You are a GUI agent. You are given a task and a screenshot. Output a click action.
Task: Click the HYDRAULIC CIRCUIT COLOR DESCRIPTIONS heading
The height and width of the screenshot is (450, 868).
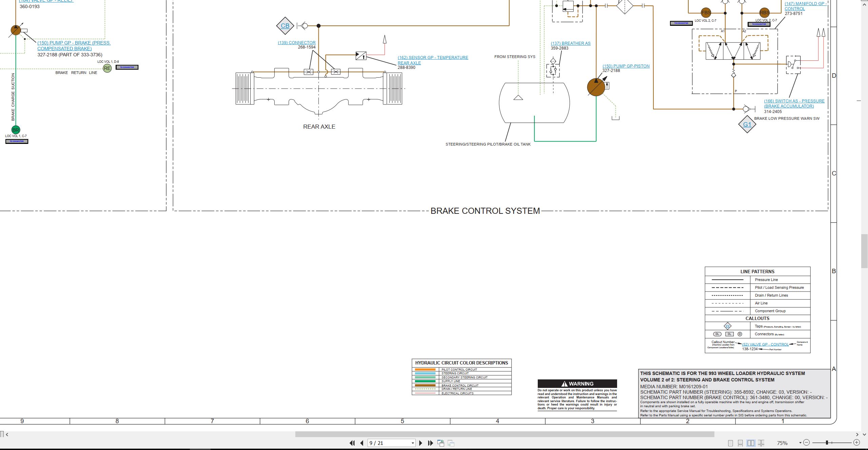(x=461, y=363)
